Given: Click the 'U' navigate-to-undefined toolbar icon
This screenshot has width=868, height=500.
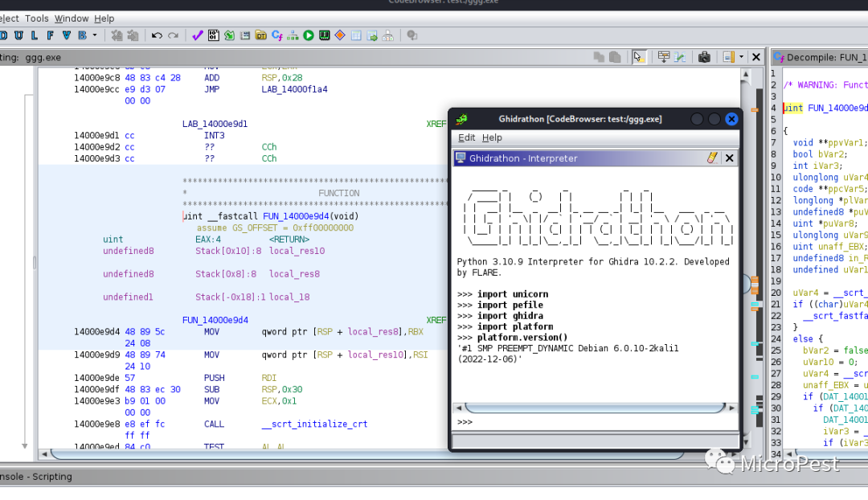Looking at the screenshot, I should [18, 35].
